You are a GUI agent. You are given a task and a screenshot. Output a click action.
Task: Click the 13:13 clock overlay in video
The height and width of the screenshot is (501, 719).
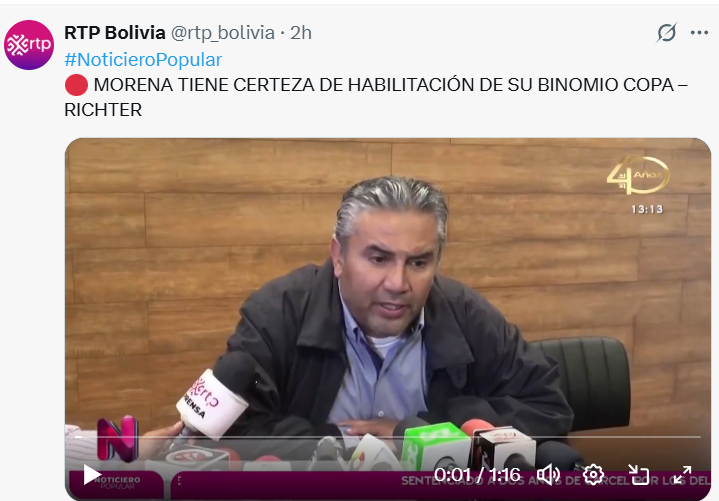tap(647, 209)
